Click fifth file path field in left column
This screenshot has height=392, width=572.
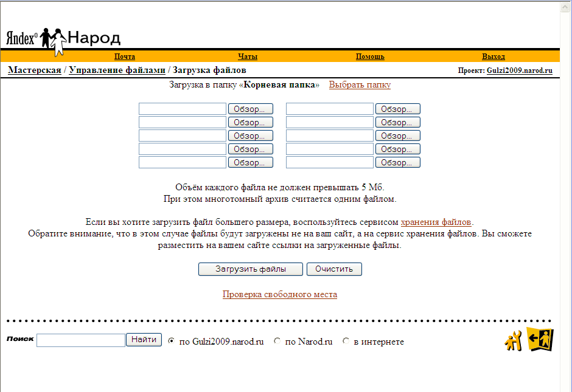pyautogui.click(x=183, y=162)
